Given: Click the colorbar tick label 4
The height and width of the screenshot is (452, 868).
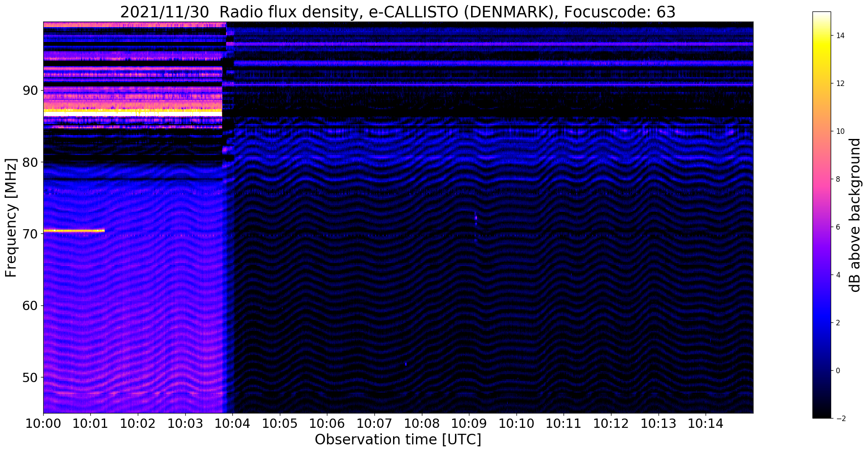Looking at the screenshot, I should tap(837, 275).
